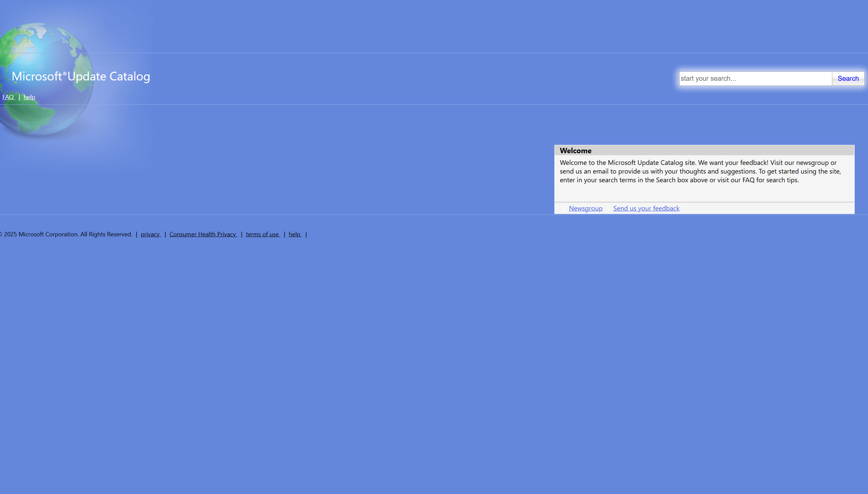Click the word 'FAQ' in the welcome text
868x494 pixels.
(748, 180)
